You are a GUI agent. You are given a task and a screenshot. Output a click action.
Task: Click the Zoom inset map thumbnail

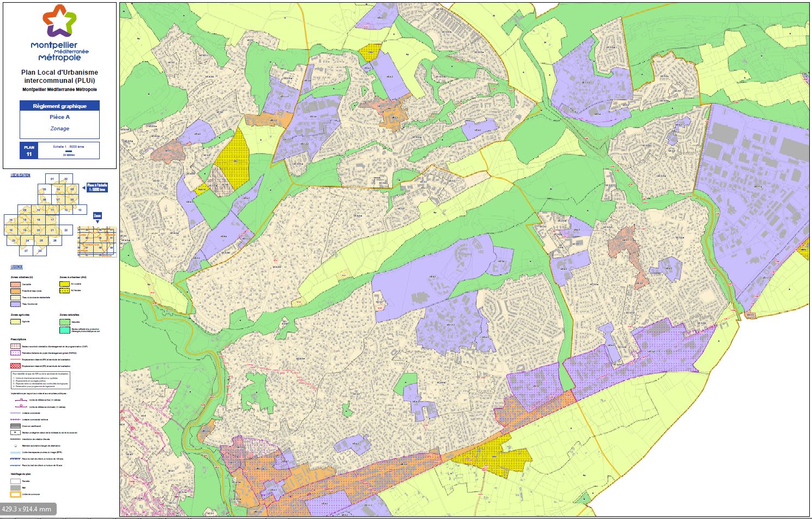97,241
